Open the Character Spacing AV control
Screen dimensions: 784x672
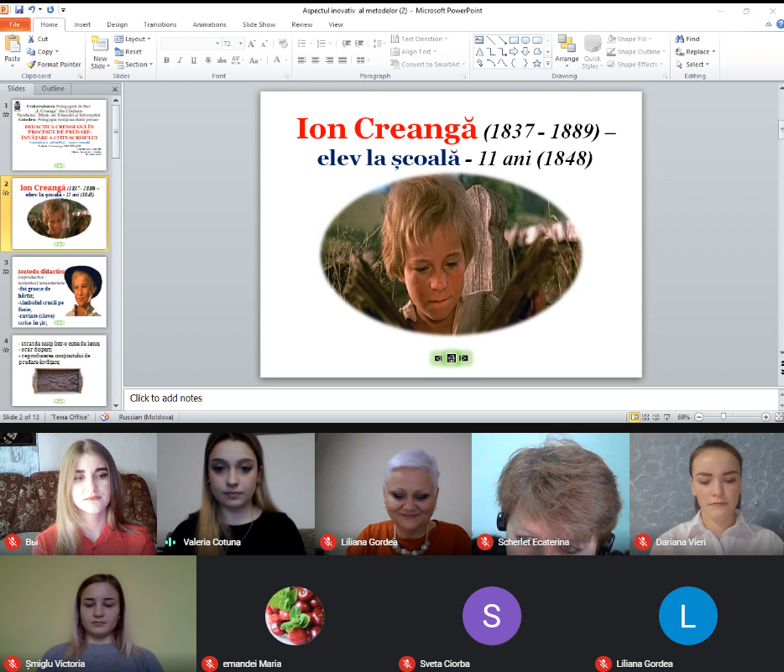pyautogui.click(x=237, y=60)
